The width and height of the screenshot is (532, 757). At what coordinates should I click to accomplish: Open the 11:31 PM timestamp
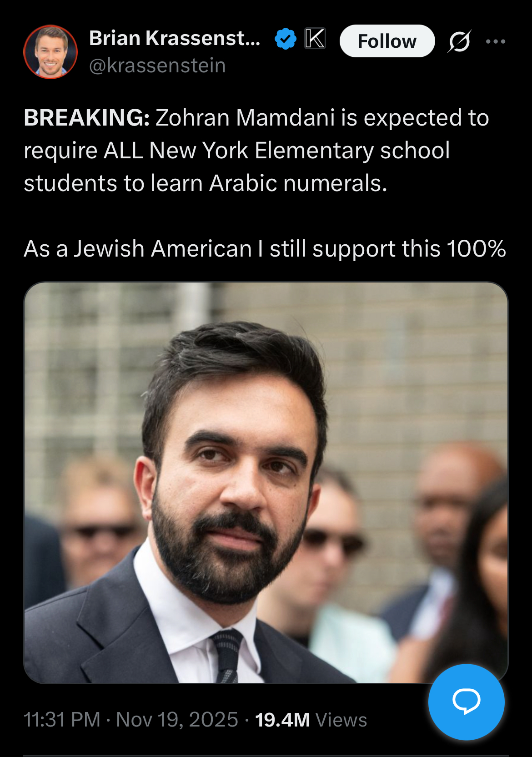point(62,720)
